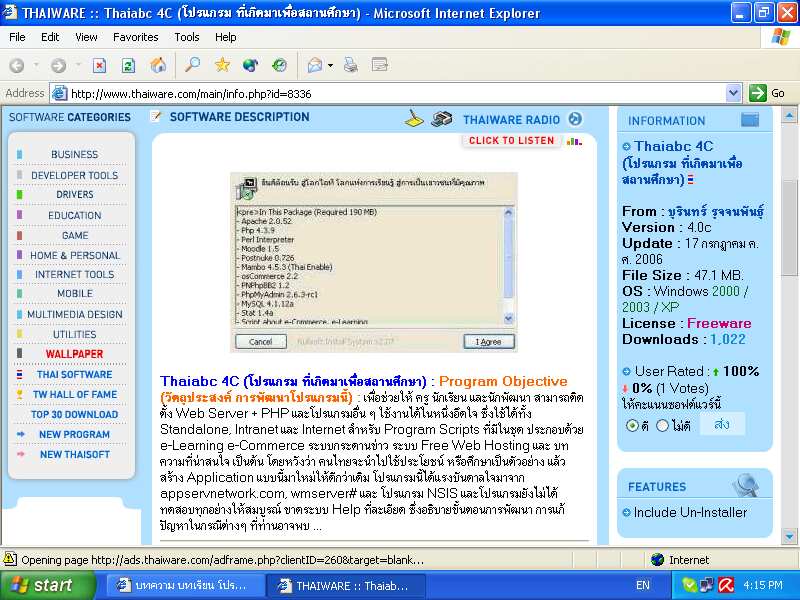
Task: Click the page scroll down arrow
Action: (x=789, y=536)
